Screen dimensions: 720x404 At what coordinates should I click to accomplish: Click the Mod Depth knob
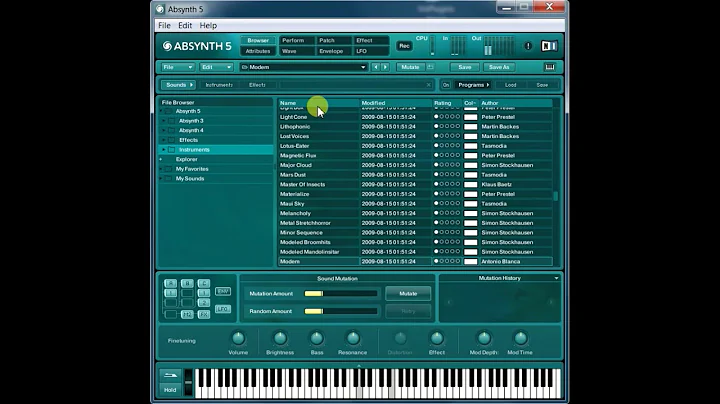click(484, 338)
